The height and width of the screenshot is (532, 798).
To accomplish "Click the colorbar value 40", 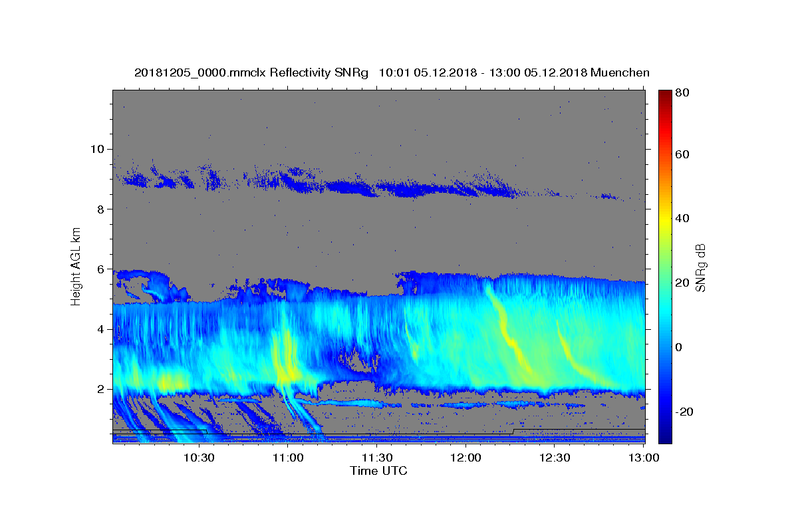I will click(x=684, y=218).
